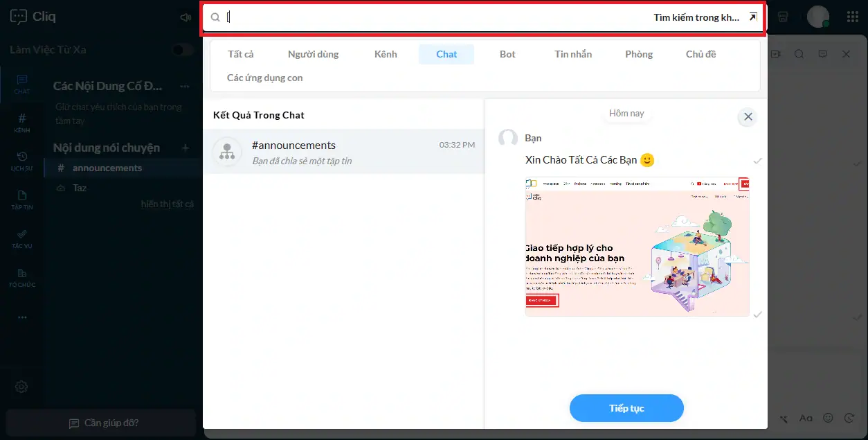This screenshot has height=440, width=868.
Task: Select the Kênh (channels) sidebar icon
Action: [x=21, y=121]
